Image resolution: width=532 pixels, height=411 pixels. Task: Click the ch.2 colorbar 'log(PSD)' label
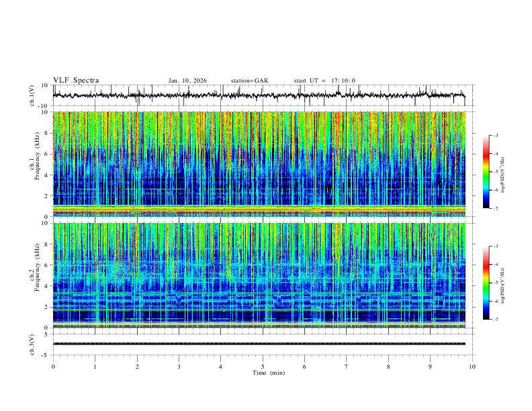(x=503, y=285)
